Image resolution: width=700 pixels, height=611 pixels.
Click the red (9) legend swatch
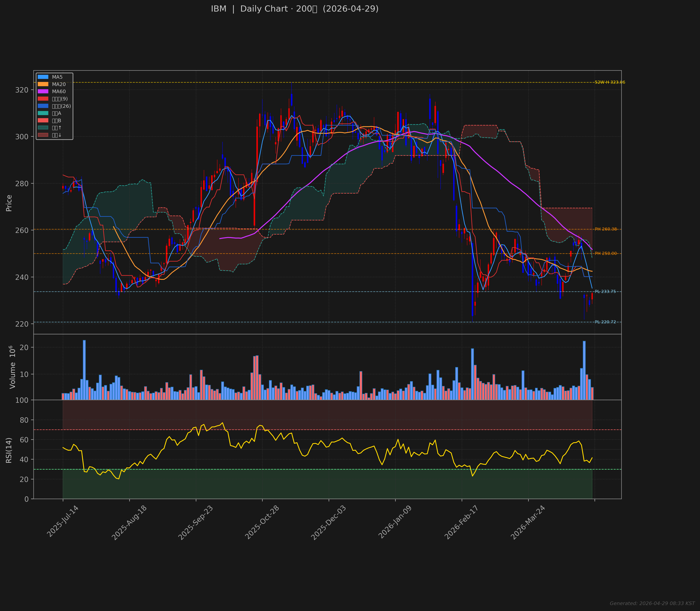click(x=43, y=99)
